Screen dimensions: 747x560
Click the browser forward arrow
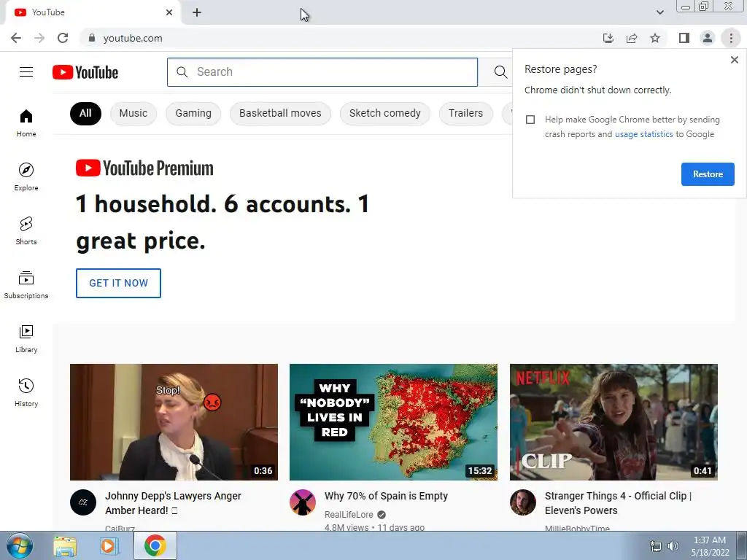click(x=39, y=38)
